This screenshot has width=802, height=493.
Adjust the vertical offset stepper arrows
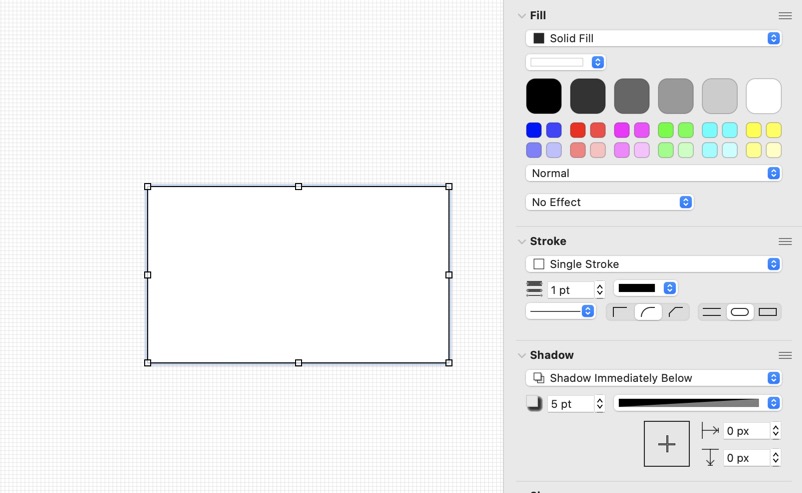[776, 458]
